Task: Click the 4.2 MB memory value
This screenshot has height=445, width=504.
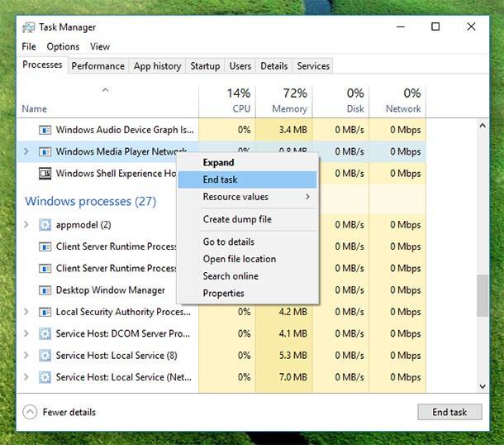Action: 292,312
